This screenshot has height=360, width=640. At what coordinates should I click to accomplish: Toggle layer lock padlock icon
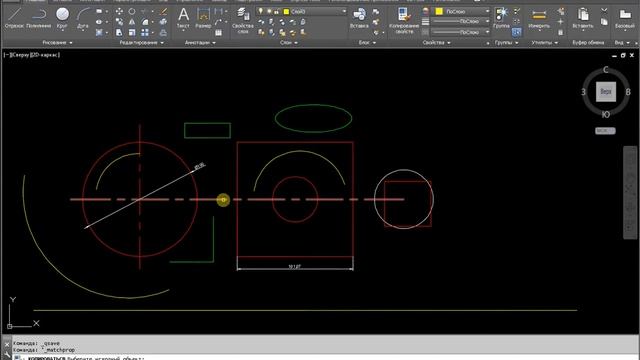point(277,11)
